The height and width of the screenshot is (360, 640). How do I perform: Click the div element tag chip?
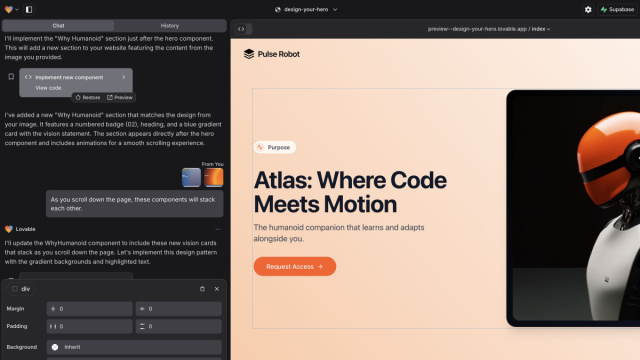(x=21, y=289)
